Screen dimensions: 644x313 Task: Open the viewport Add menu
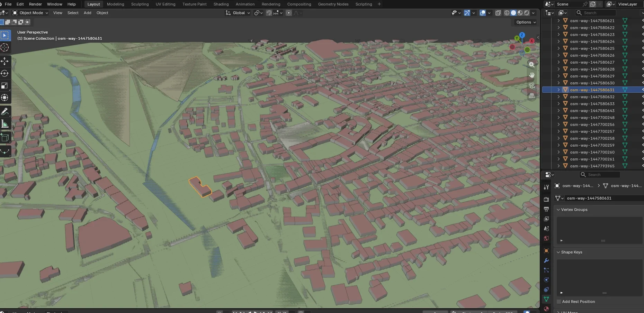point(88,13)
